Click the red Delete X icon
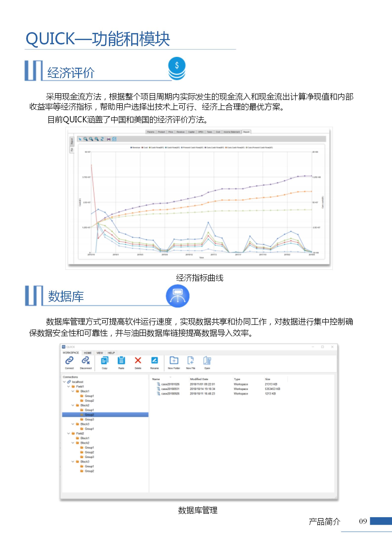The height and width of the screenshot is (555, 392). [138, 360]
